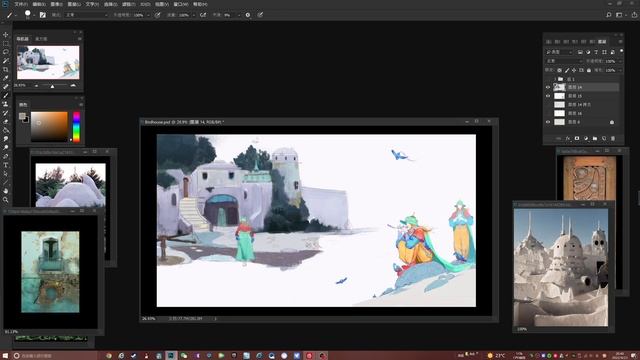Select the Type tool

[x=6, y=165]
